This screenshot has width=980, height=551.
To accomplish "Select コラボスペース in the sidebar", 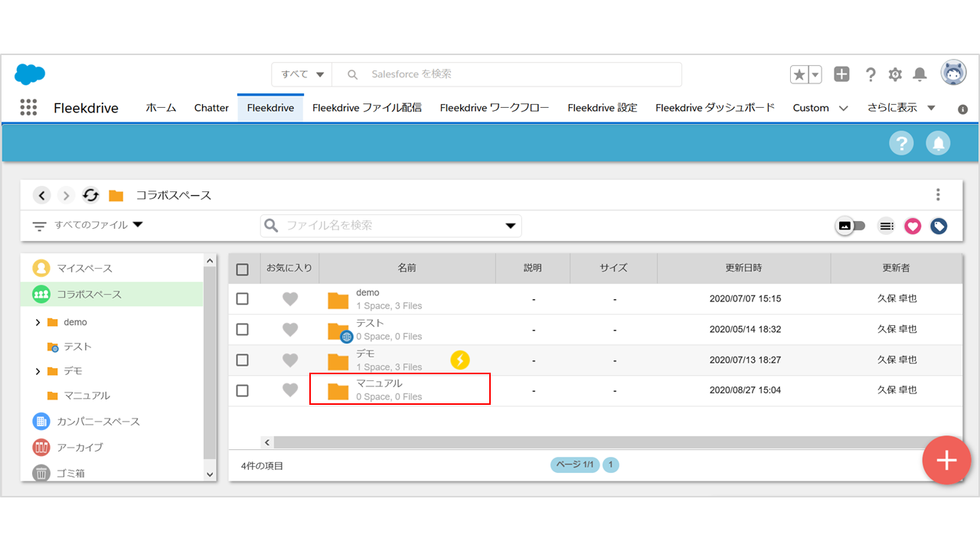I will tap(113, 294).
